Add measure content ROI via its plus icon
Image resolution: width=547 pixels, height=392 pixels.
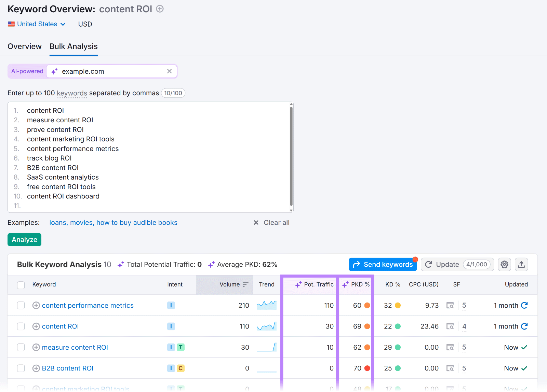(36, 347)
